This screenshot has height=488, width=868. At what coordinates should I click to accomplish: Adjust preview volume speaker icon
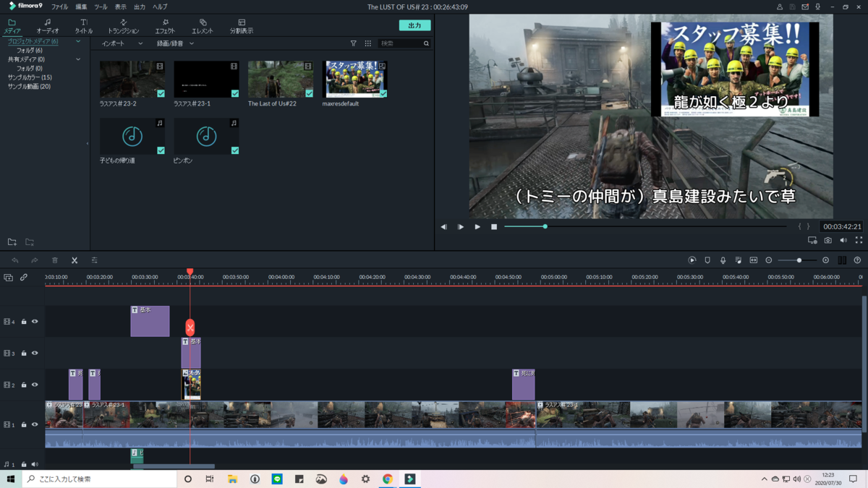pos(843,240)
